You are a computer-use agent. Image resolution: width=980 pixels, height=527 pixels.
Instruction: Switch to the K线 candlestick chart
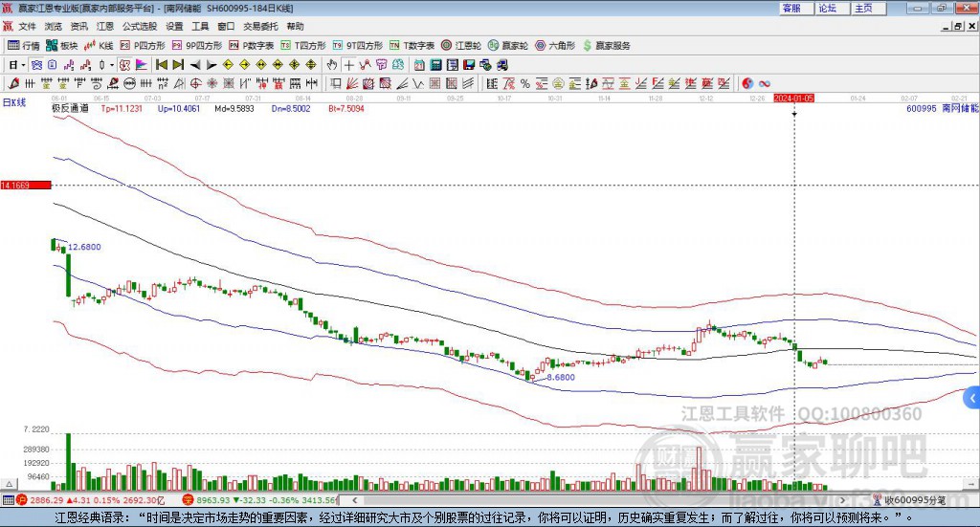pos(99,45)
